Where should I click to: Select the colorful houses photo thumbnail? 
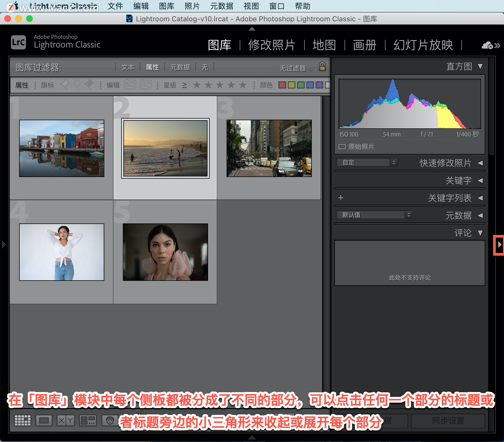[x=62, y=148]
